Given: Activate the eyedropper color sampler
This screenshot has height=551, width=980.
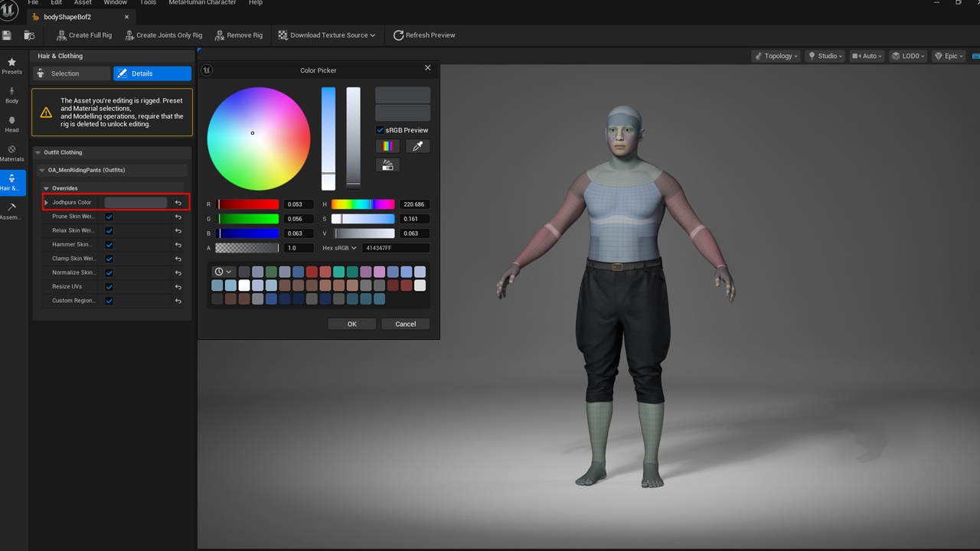Looking at the screenshot, I should (x=417, y=146).
